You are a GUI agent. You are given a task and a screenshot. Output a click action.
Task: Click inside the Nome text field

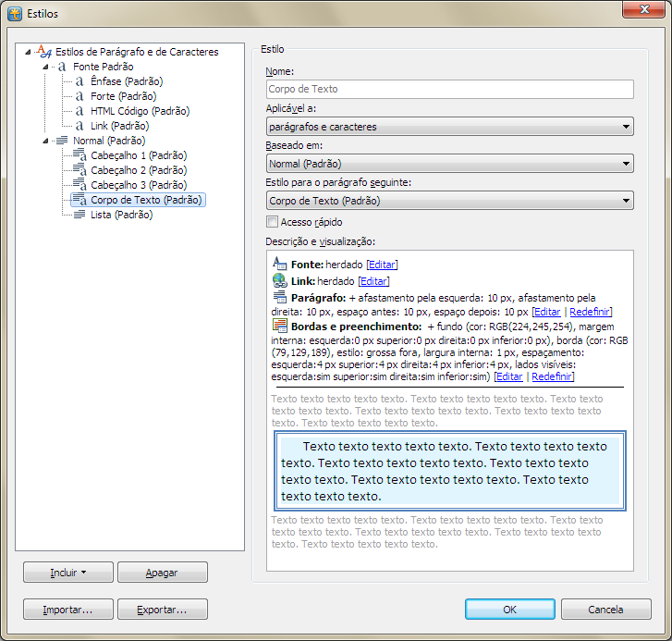coord(448,90)
